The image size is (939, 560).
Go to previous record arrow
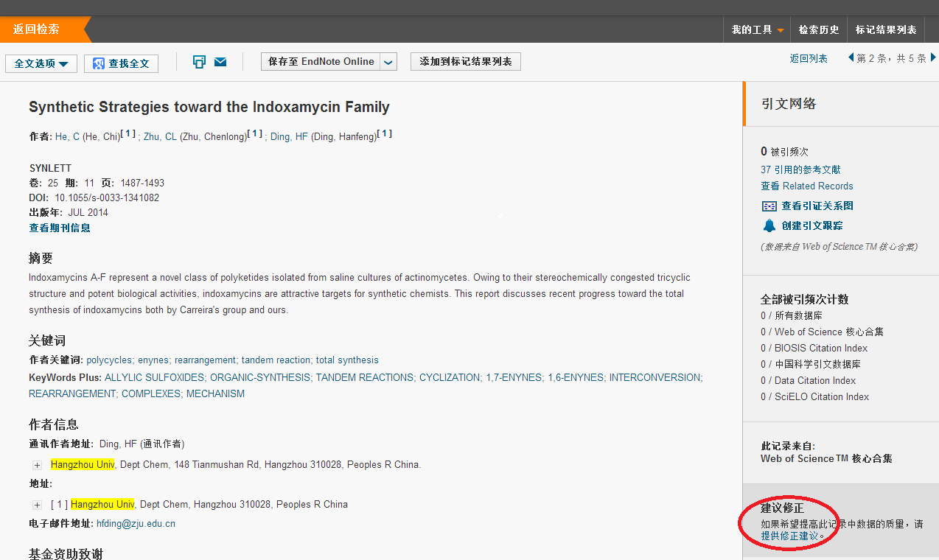pyautogui.click(x=851, y=57)
